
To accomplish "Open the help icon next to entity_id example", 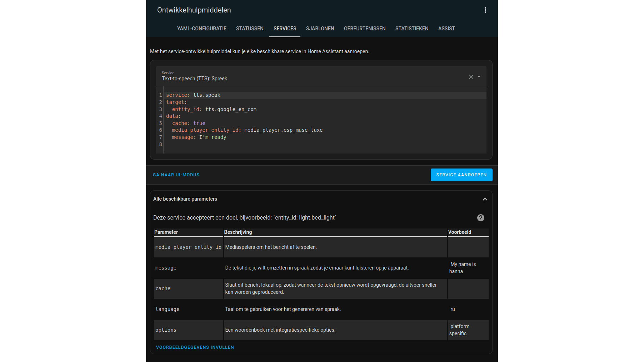I will click(480, 218).
